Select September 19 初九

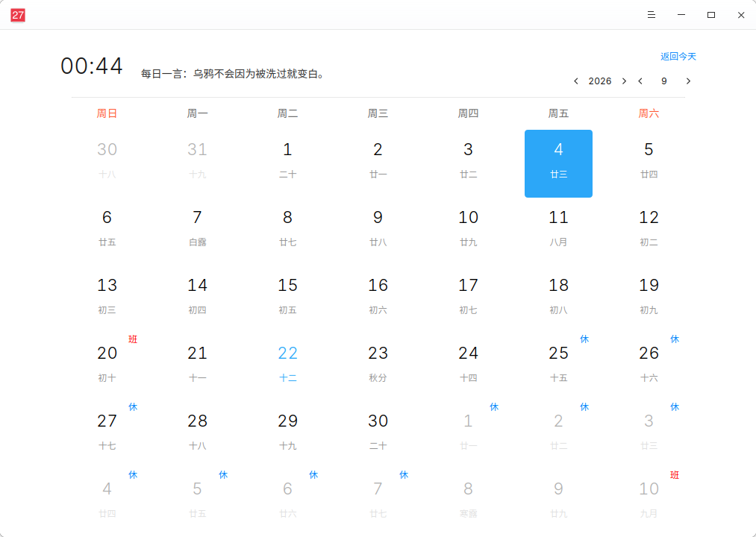649,299
